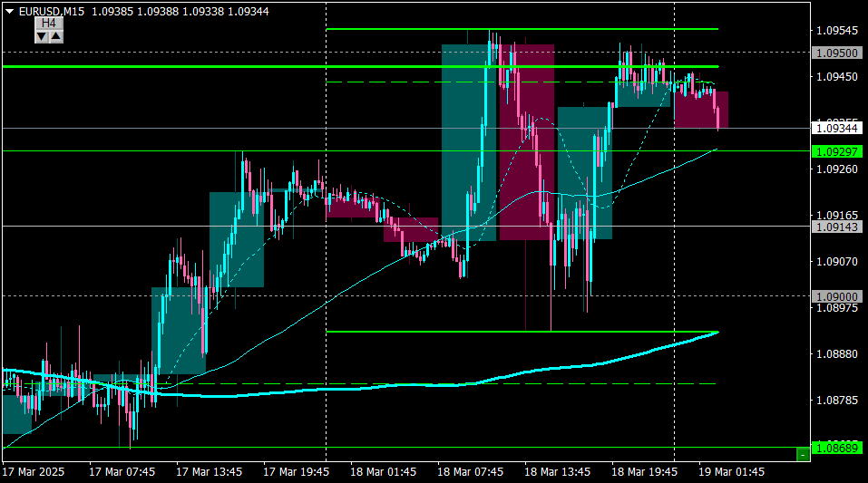Click the down arrow button under H4
Screen dimensions: 868x483
pos(42,36)
